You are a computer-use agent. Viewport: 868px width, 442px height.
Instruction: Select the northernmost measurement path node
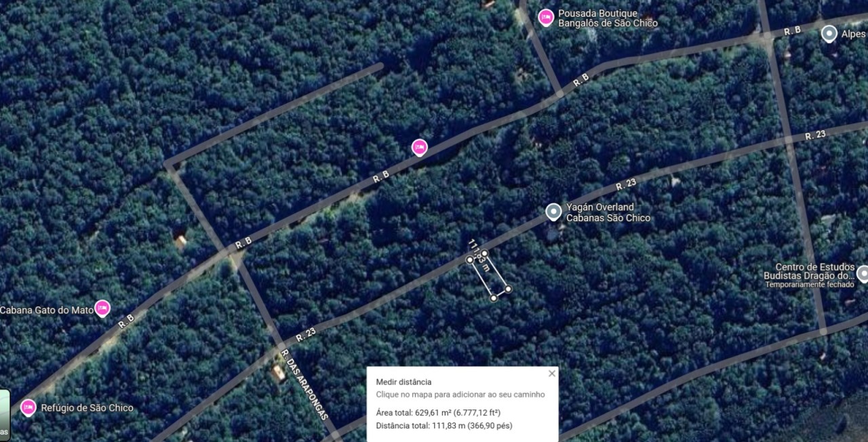(484, 253)
